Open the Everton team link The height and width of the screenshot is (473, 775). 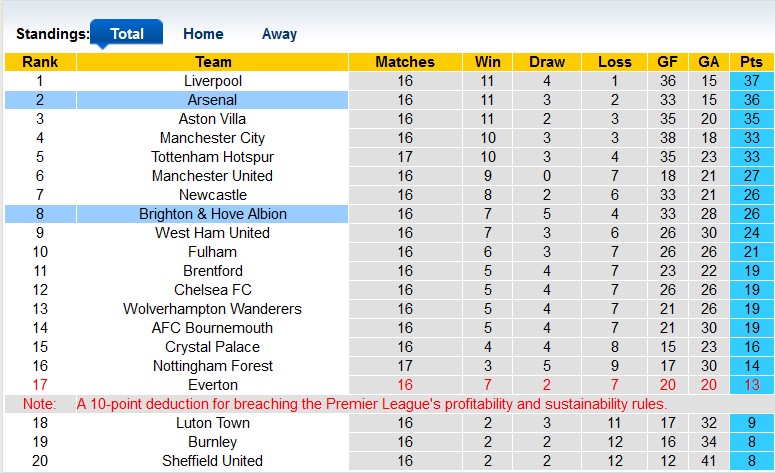(213, 385)
